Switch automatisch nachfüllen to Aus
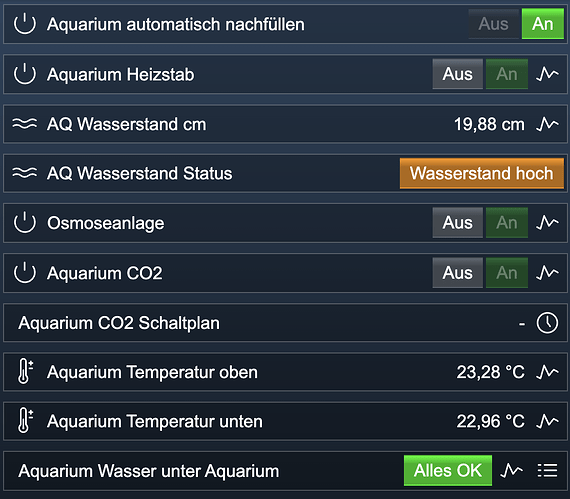 pos(494,24)
